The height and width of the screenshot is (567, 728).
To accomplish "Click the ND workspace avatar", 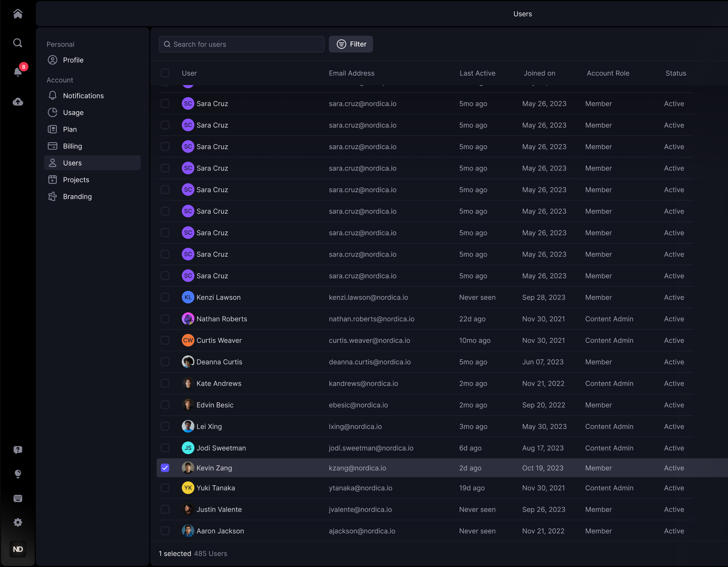I will (x=18, y=549).
